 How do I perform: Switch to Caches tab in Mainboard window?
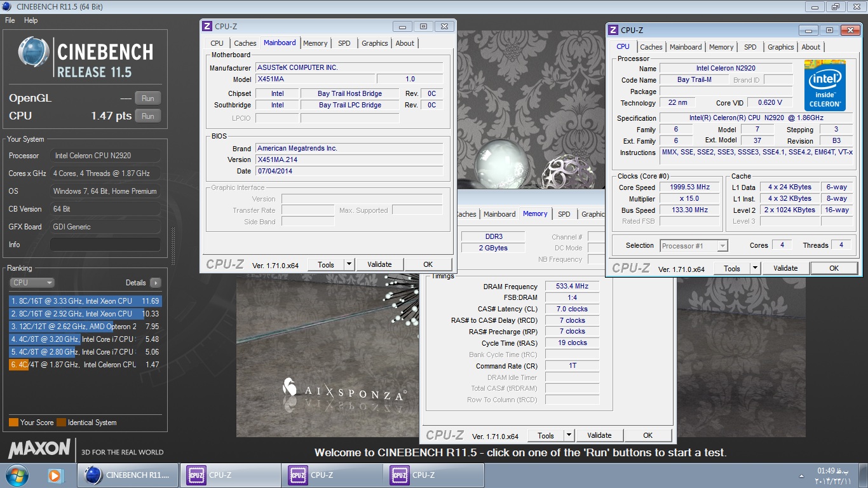(x=245, y=43)
